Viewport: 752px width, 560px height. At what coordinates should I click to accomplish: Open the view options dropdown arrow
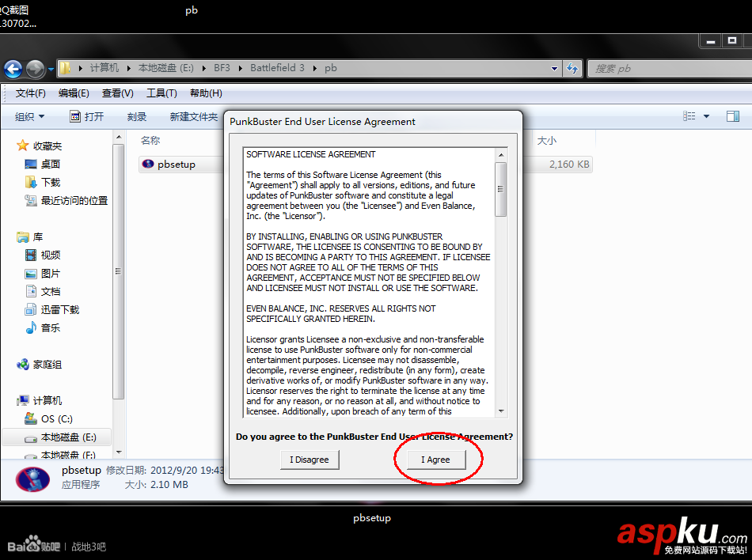click(706, 116)
